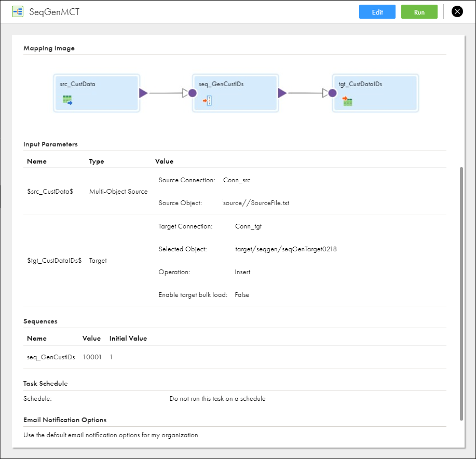
Task: Click the SeqGenMCT mapping task icon
Action: (x=18, y=12)
